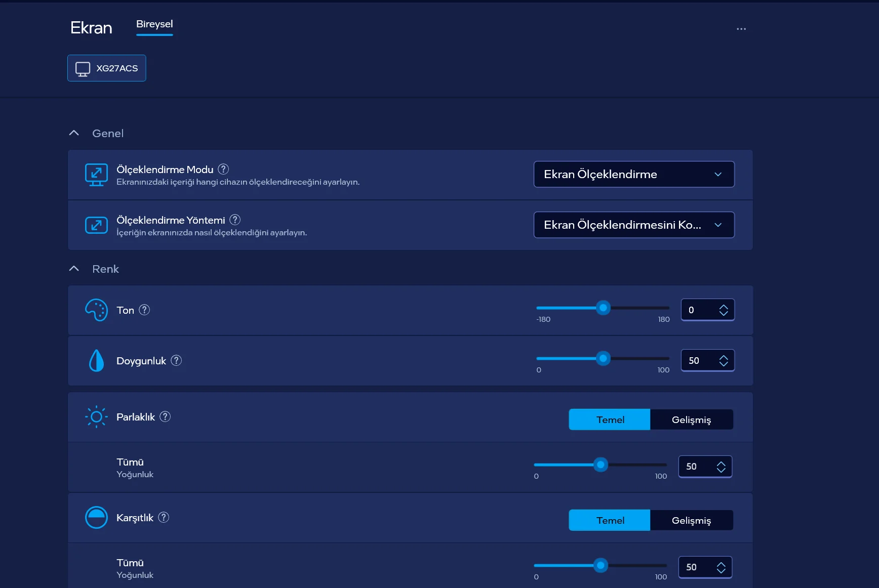This screenshot has width=879, height=588.
Task: Click the Ton label text
Action: 125,310
